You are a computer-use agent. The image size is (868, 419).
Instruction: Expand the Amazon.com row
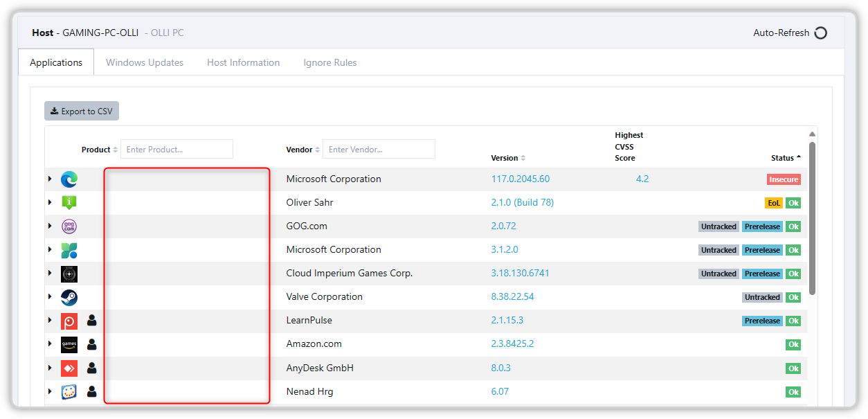[50, 344]
